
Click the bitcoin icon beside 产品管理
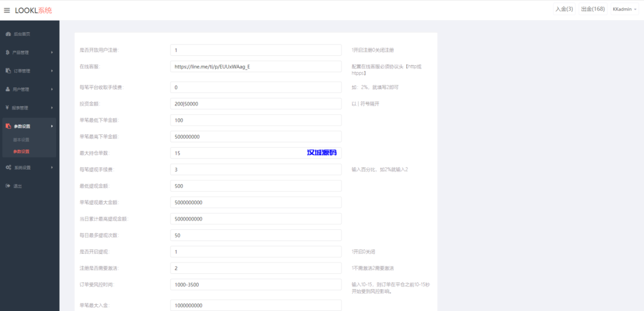point(8,52)
